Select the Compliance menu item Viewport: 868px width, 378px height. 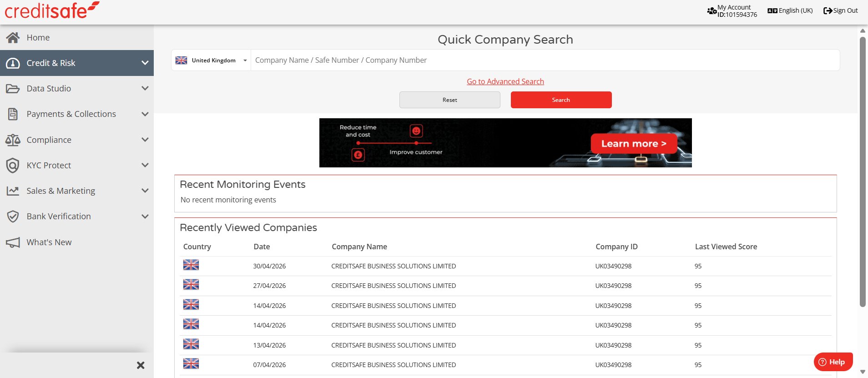77,140
